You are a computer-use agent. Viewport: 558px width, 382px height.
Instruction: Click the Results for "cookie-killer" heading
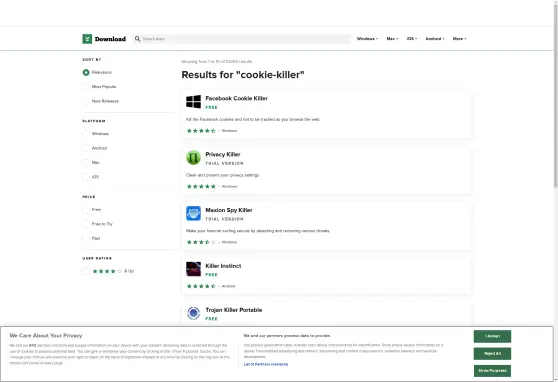coord(243,75)
